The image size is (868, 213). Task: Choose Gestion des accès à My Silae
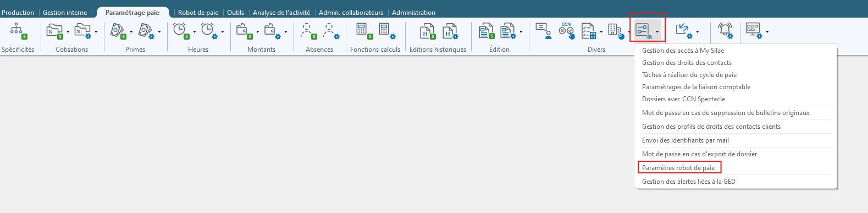click(683, 51)
